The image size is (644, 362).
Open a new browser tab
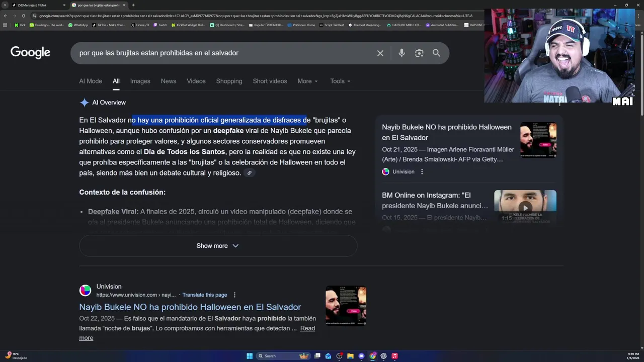coord(133,5)
